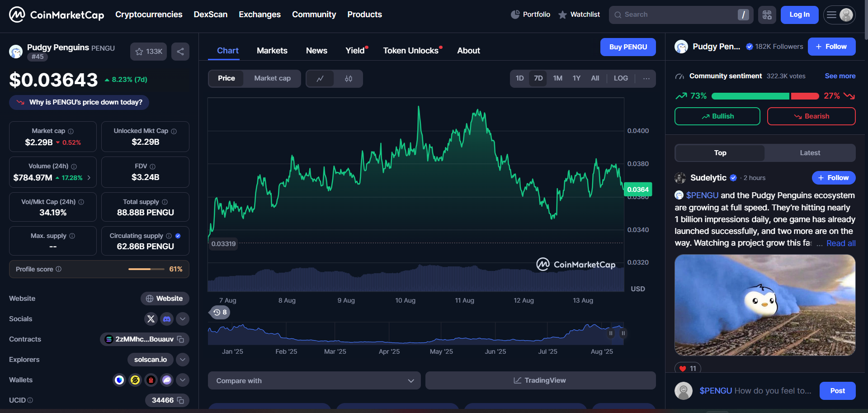Image resolution: width=868 pixels, height=413 pixels.
Task: Click the Market cap info icon
Action: pos(71,131)
